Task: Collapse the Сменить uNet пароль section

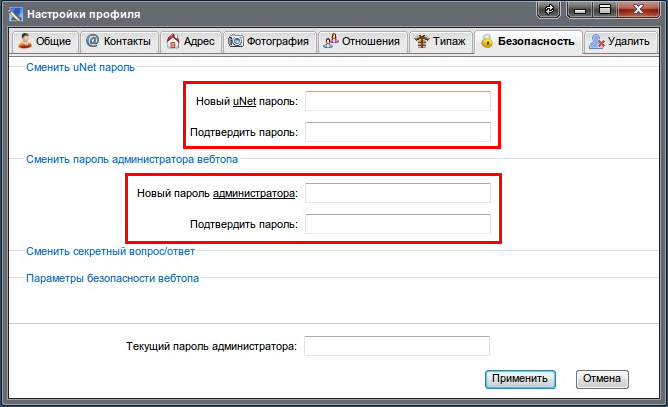Action: coord(80,68)
